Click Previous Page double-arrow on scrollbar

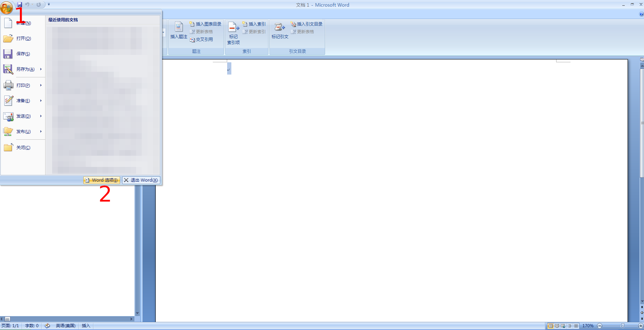642,307
